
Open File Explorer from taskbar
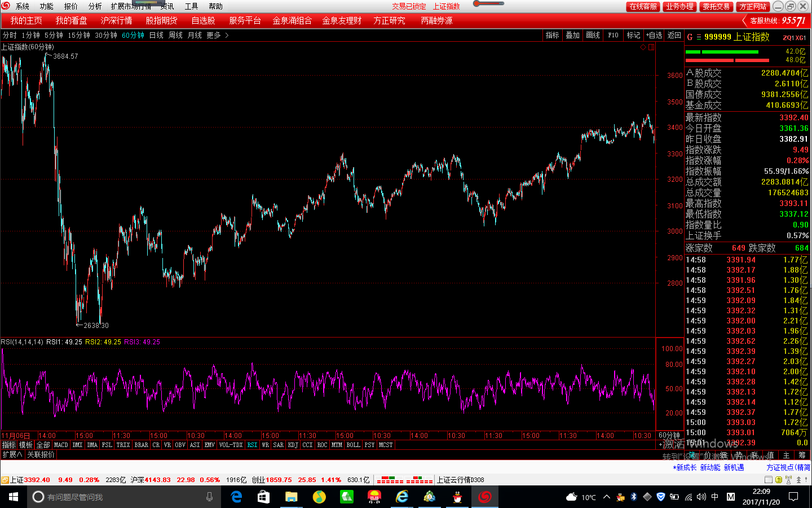click(291, 497)
